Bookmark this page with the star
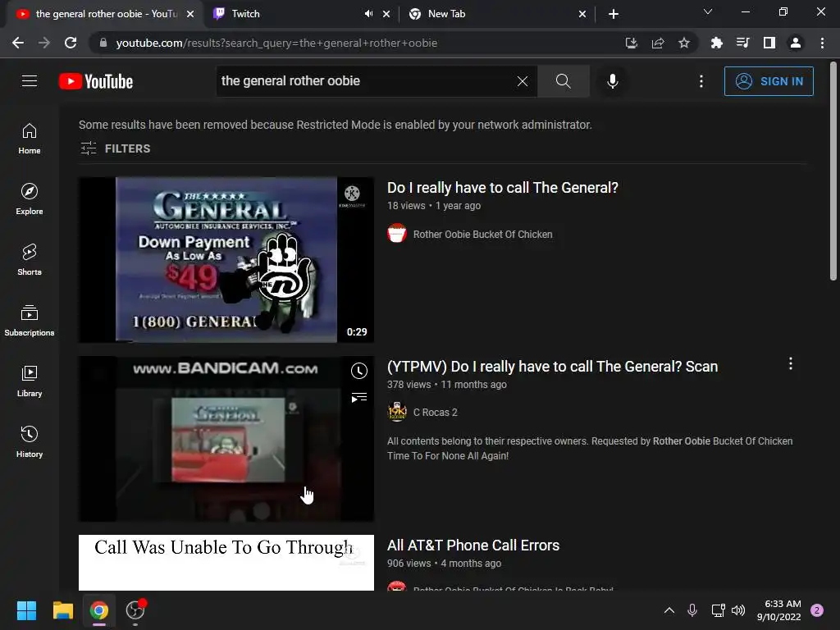The image size is (840, 630). [684, 43]
